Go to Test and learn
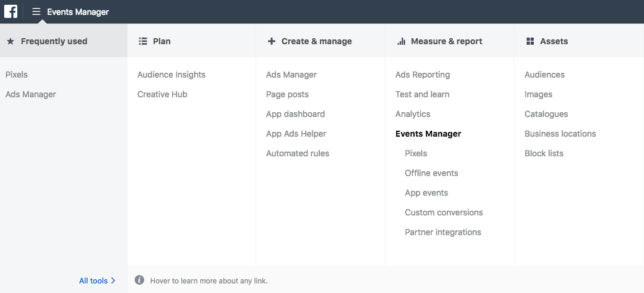Image resolution: width=644 pixels, height=293 pixels. click(x=422, y=94)
